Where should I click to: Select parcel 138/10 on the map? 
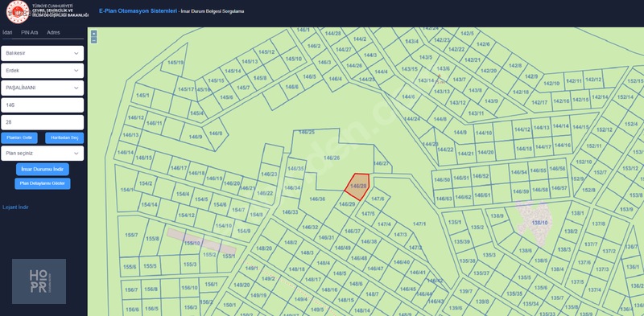pos(539,223)
